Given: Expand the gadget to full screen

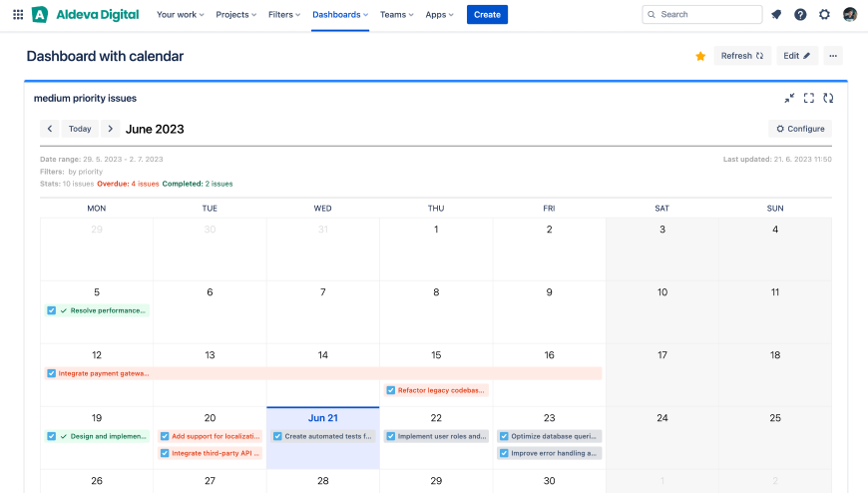Looking at the screenshot, I should pos(809,98).
